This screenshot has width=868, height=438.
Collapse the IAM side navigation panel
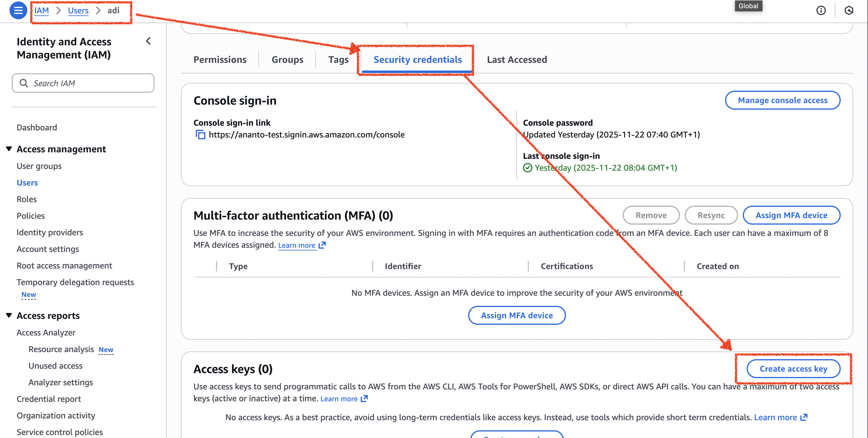tap(148, 41)
